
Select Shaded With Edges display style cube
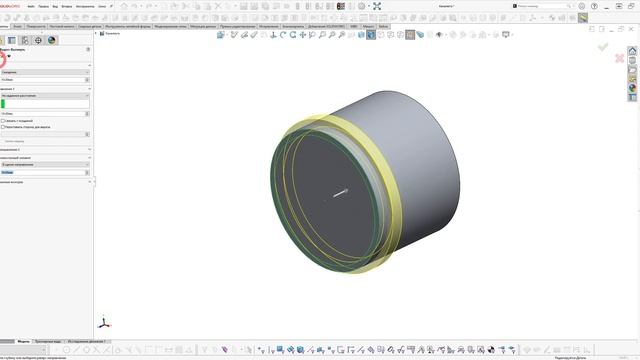pos(361,35)
